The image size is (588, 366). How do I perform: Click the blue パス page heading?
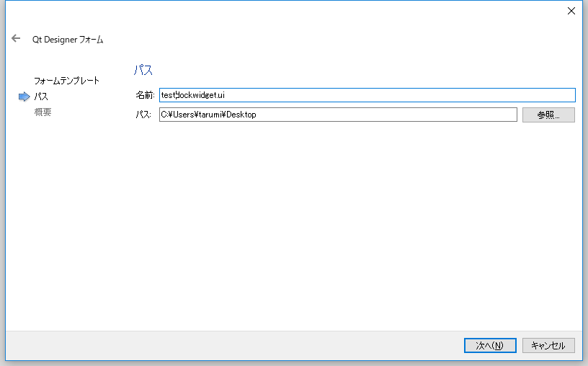coord(143,71)
